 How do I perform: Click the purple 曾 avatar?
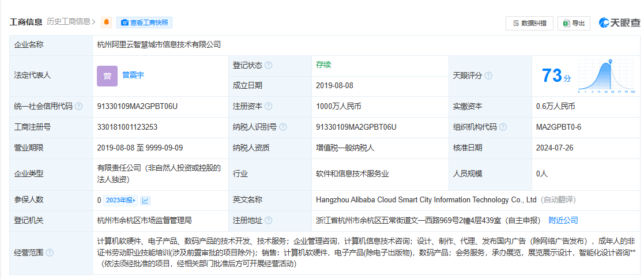pyautogui.click(x=107, y=76)
